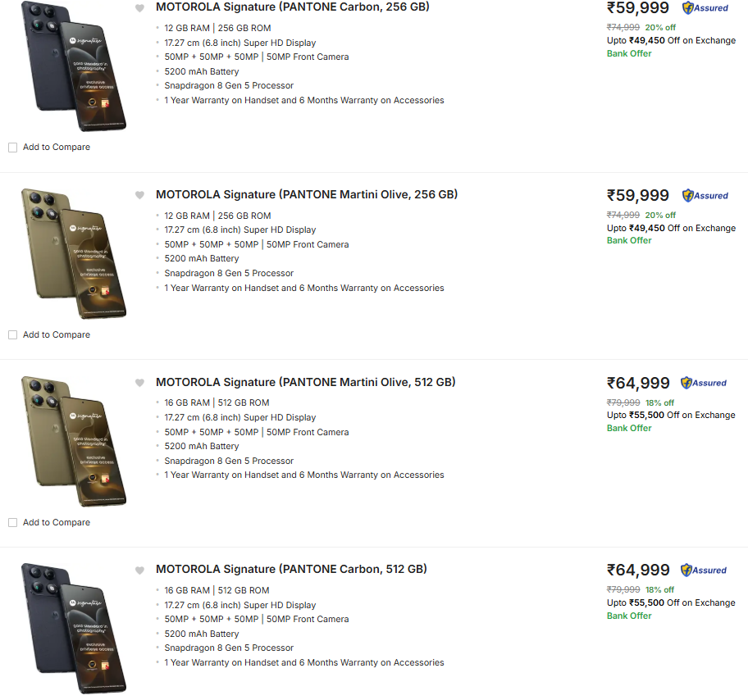
Task: Click the Carbon 512 GB product image
Action: click(74, 627)
